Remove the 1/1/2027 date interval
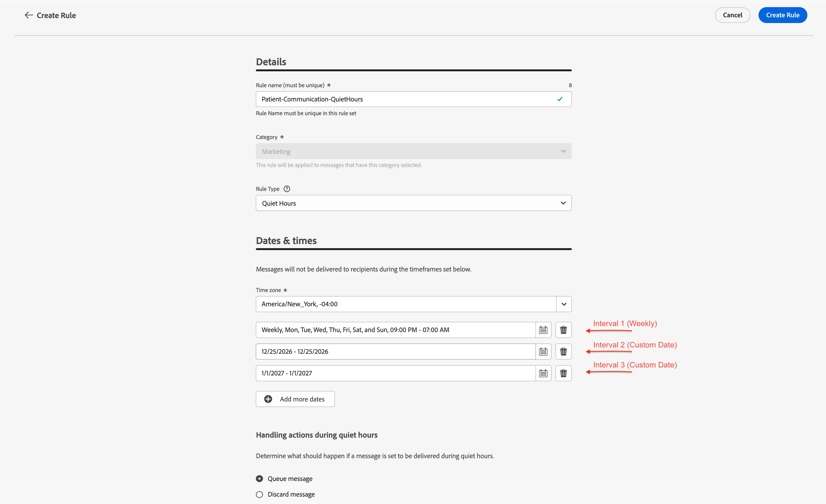Screen dimensions: 826x504 (x=563, y=373)
